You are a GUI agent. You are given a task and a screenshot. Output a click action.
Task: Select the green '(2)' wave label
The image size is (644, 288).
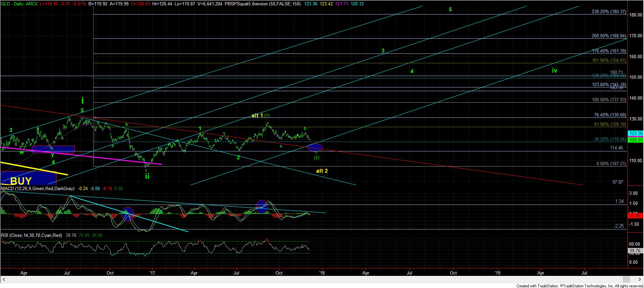tap(317, 157)
